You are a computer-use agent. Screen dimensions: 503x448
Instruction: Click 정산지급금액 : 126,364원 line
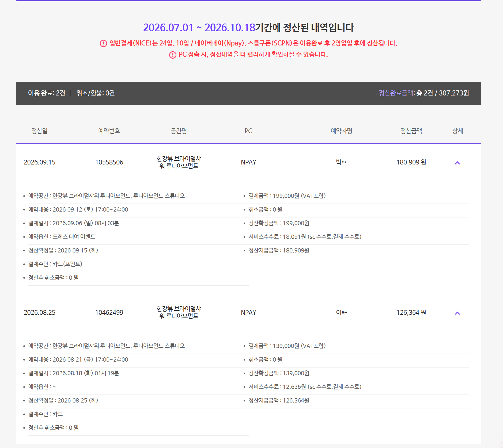coord(279,400)
